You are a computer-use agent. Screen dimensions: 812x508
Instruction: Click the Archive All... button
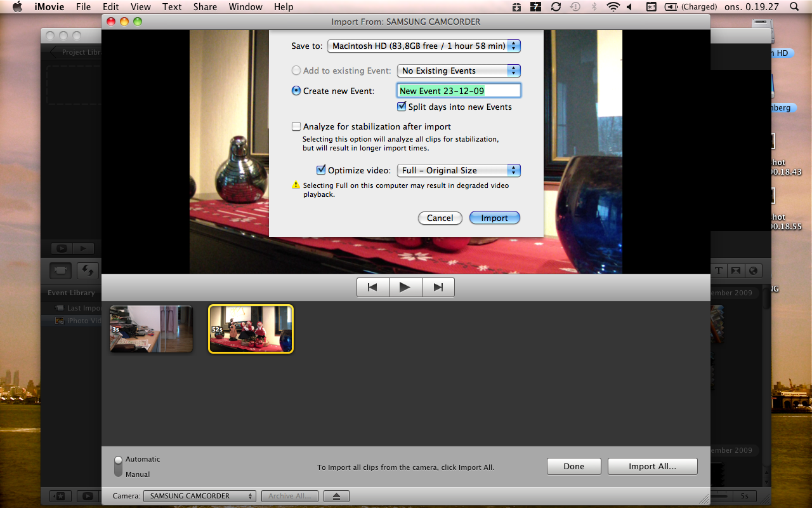click(x=291, y=496)
